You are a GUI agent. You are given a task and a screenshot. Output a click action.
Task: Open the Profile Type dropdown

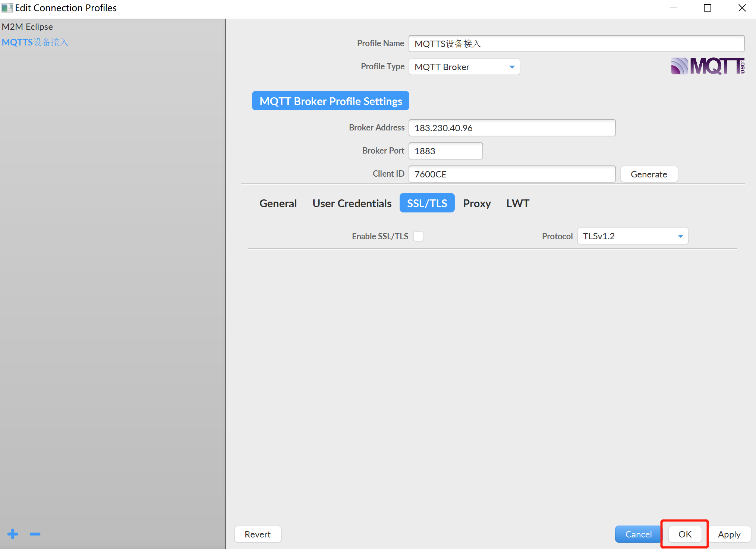coord(464,67)
